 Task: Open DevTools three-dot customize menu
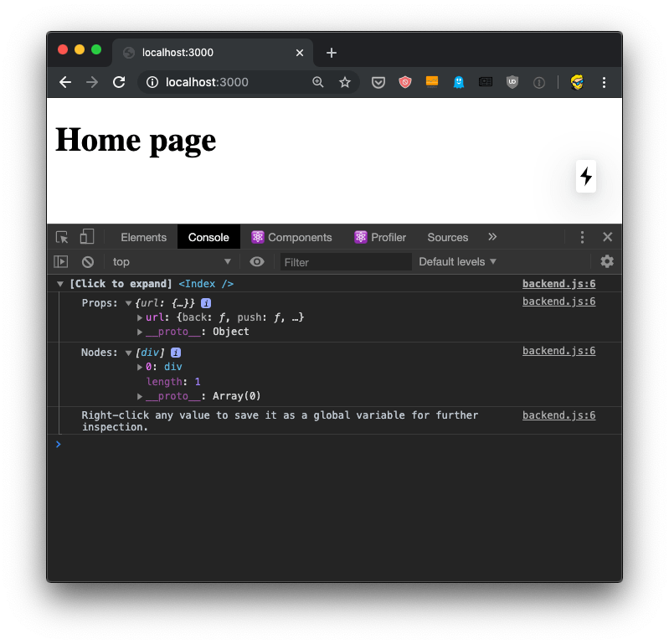tap(583, 237)
